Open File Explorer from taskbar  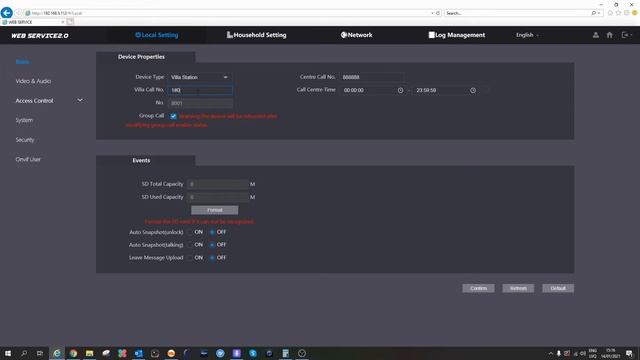89,353
